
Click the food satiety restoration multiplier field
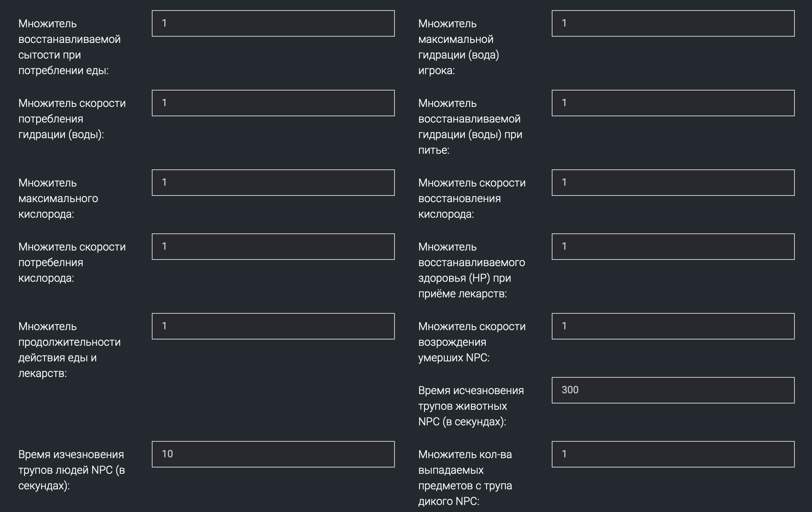[x=273, y=23]
